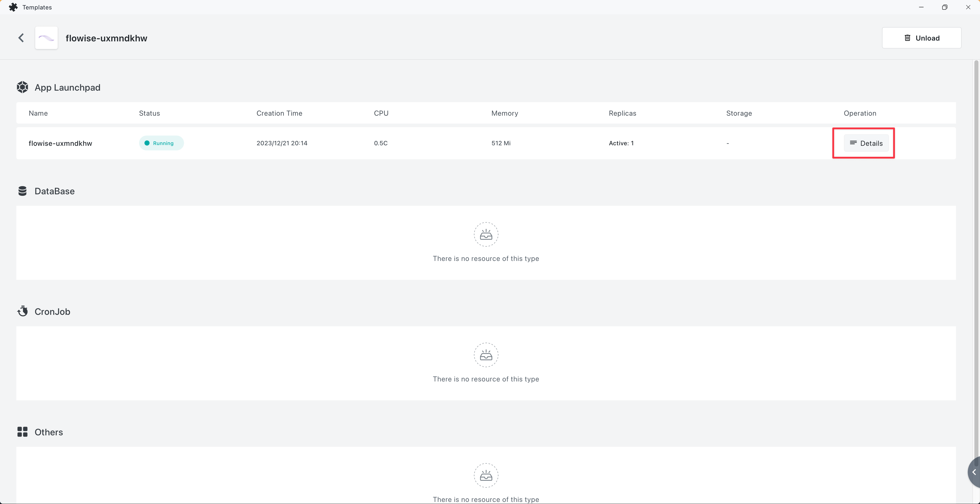
Task: Click the Status column header
Action: [x=149, y=113]
